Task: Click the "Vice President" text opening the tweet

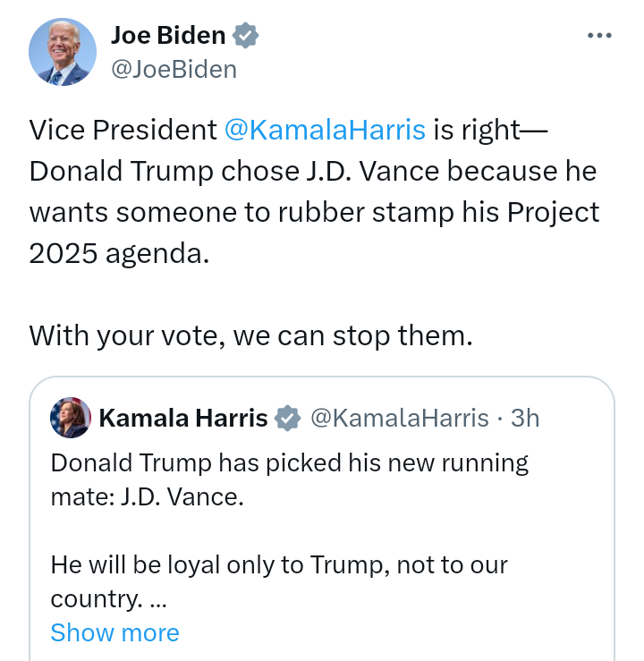Action: point(123,130)
